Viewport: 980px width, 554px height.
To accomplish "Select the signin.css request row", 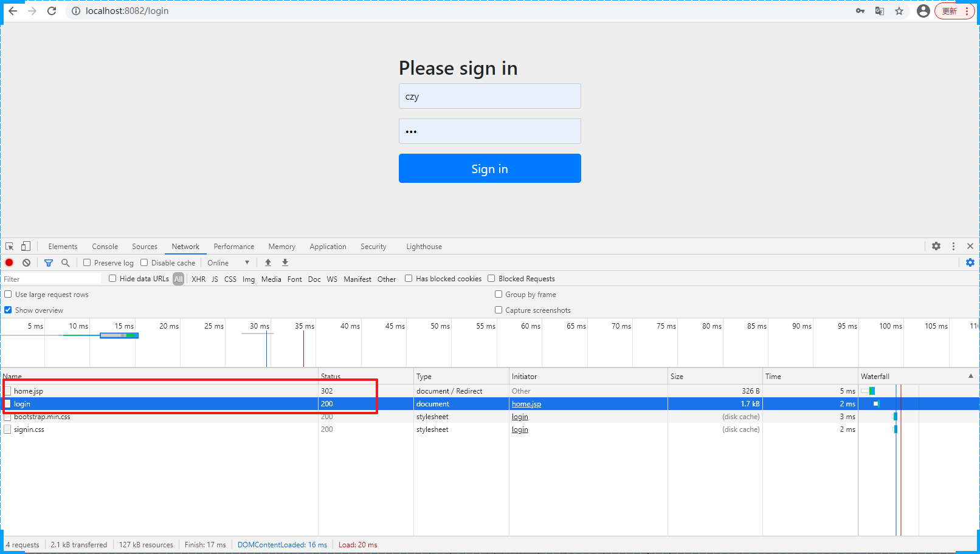I will click(x=490, y=429).
